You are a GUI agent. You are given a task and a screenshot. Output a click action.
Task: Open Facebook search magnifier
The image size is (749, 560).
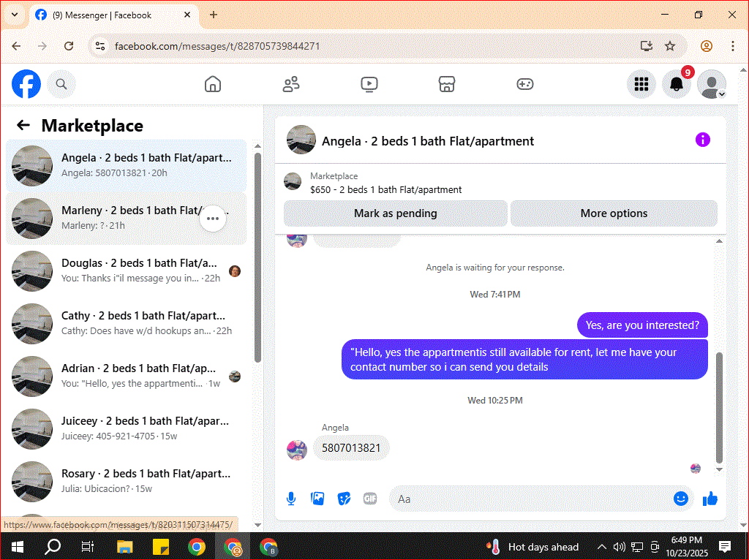[x=61, y=84]
